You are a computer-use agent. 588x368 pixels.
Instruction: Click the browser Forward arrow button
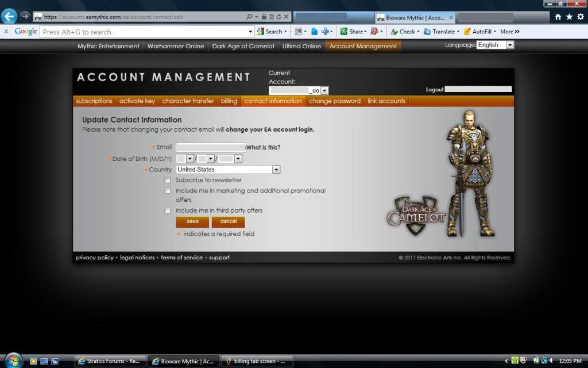pyautogui.click(x=25, y=17)
